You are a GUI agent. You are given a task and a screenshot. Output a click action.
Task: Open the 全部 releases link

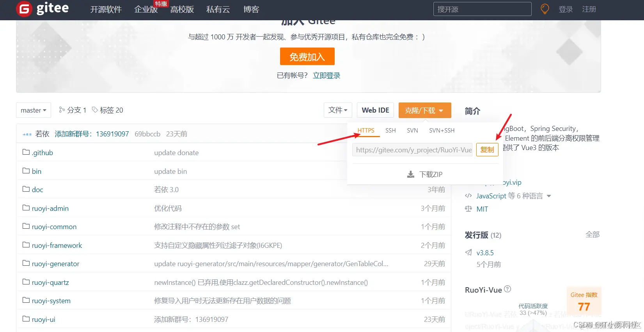click(x=593, y=235)
